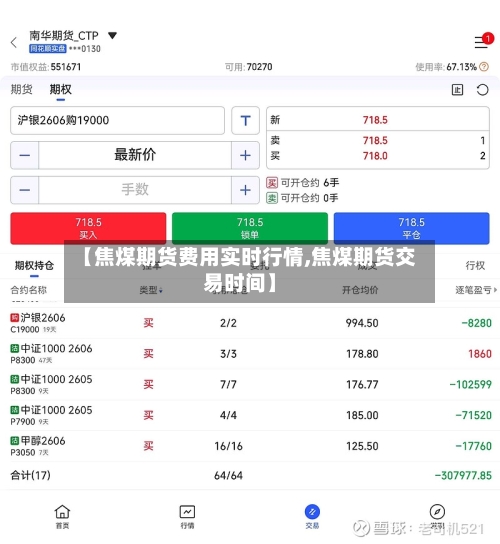Select the 中证1000 2605 P7900 position
This screenshot has height=544, width=500.
click(250, 415)
